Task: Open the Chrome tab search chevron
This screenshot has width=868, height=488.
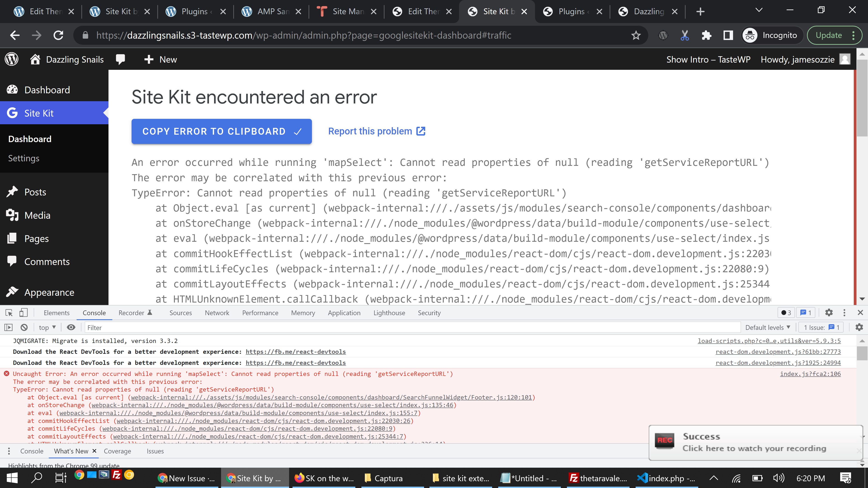Action: click(x=759, y=10)
